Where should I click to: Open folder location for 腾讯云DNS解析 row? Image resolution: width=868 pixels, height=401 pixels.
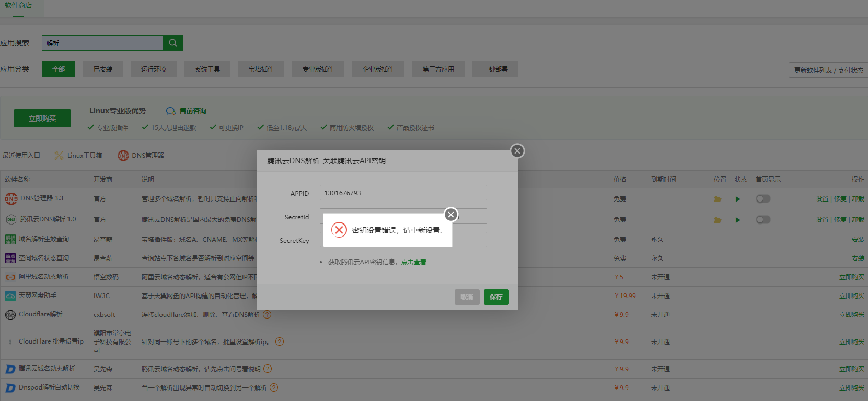pyautogui.click(x=717, y=220)
